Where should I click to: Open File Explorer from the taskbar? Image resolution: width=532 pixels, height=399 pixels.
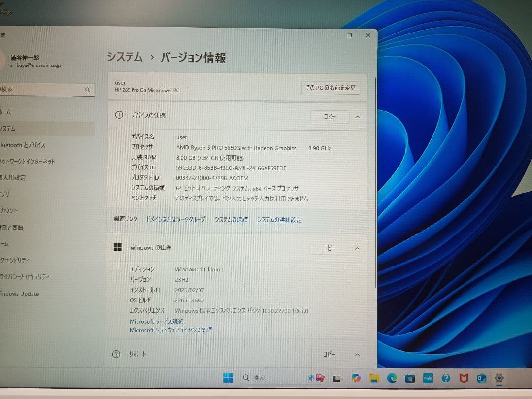373,378
